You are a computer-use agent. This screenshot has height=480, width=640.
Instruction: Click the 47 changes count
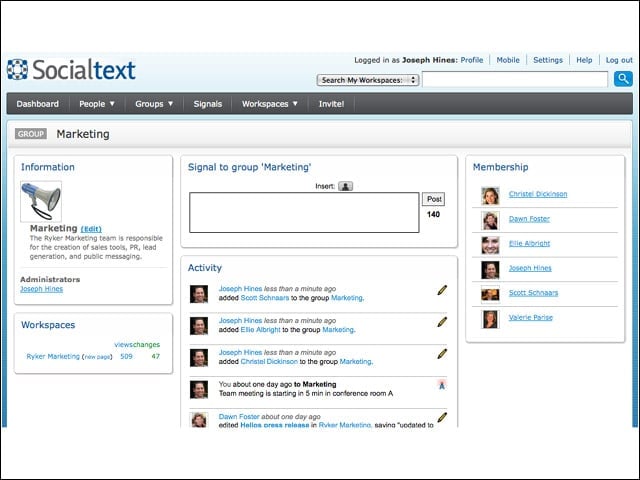coord(156,356)
